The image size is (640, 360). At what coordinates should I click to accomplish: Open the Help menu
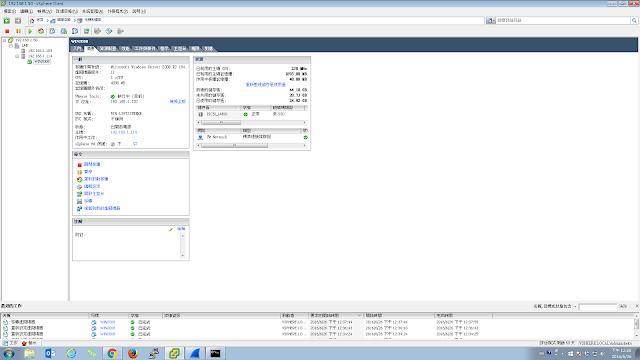coord(139,11)
